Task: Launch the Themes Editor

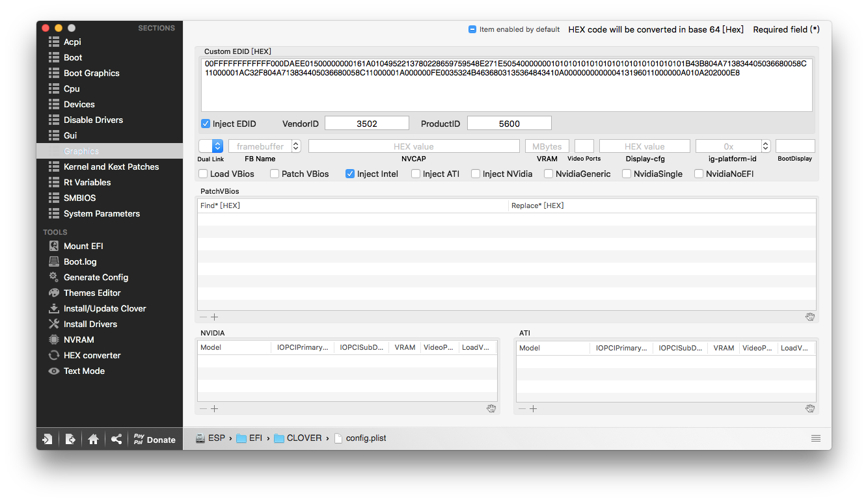Action: click(92, 293)
